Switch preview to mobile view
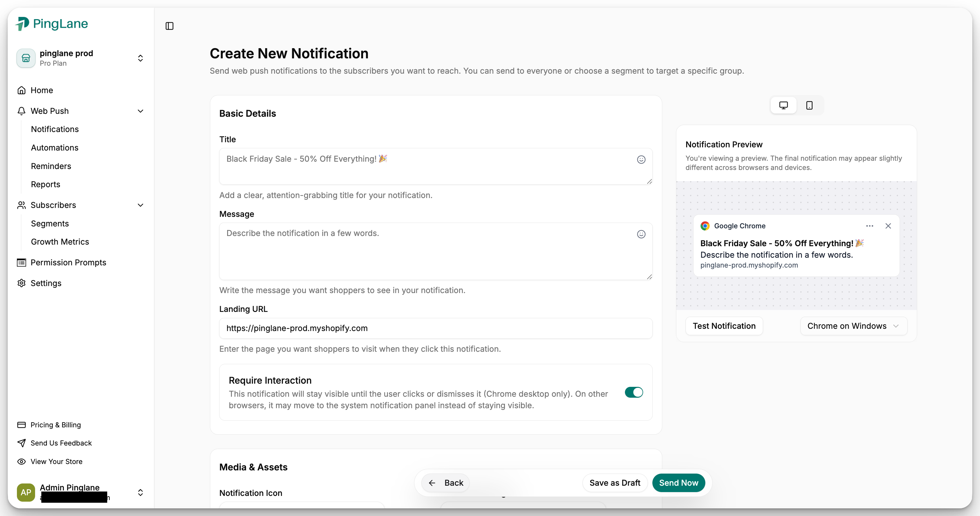Screen dimensions: 980x516 click(x=810, y=105)
